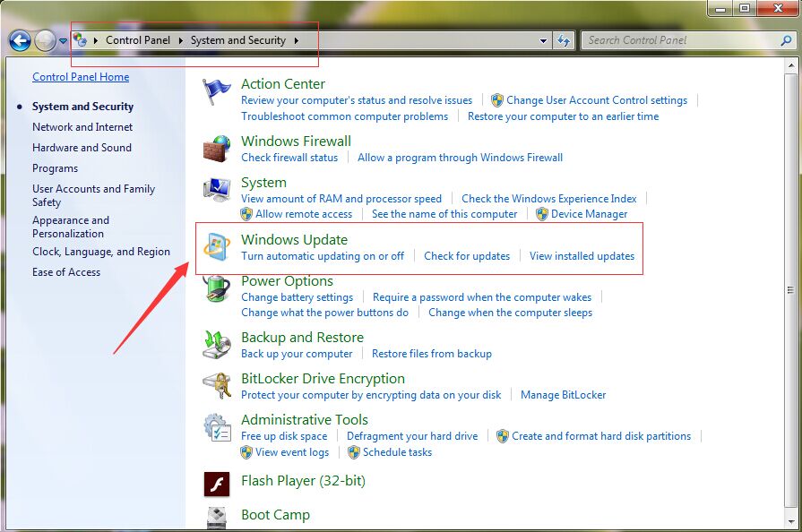Screen dimensions: 802x532
Task: Click the Flash Player icon
Action: pyautogui.click(x=217, y=485)
